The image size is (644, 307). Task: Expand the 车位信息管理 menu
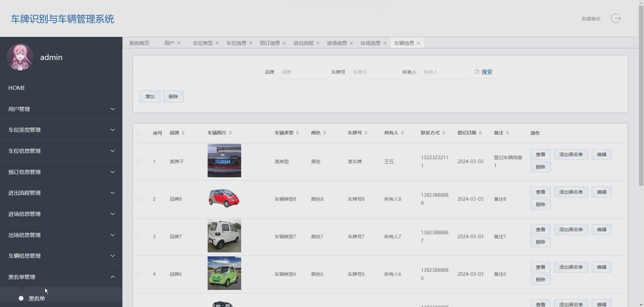61,151
